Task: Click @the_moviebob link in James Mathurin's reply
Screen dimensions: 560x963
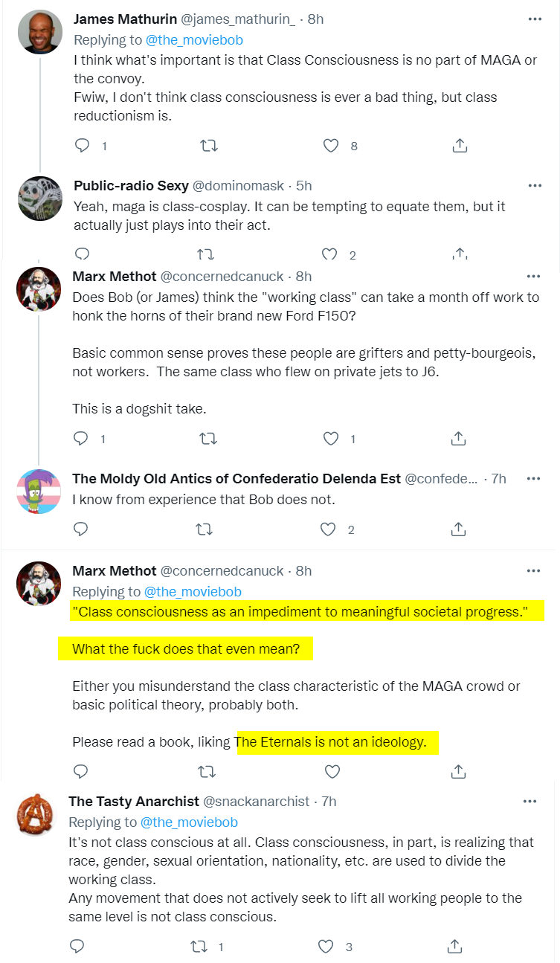Action: (194, 39)
